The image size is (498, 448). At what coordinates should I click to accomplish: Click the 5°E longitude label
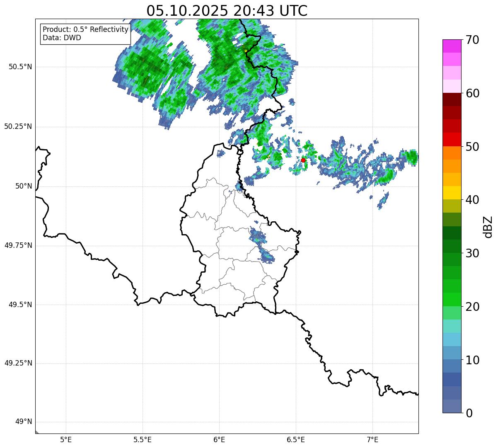click(66, 440)
